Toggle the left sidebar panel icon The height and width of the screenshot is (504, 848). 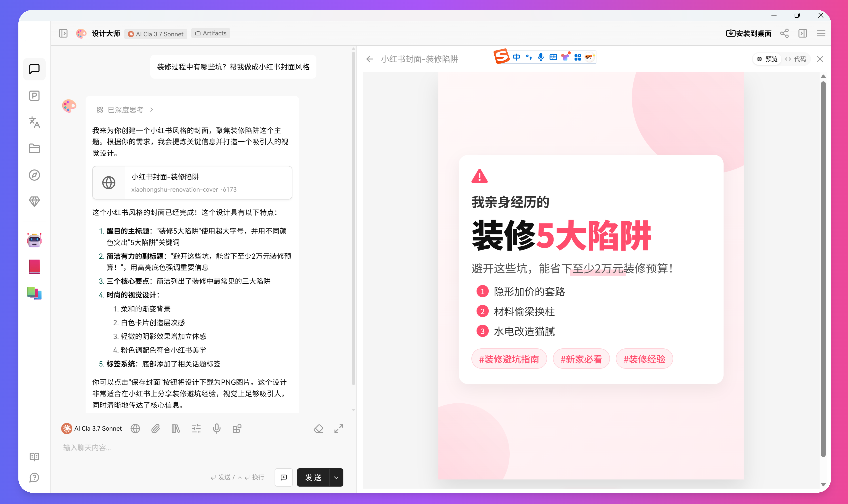[63, 33]
